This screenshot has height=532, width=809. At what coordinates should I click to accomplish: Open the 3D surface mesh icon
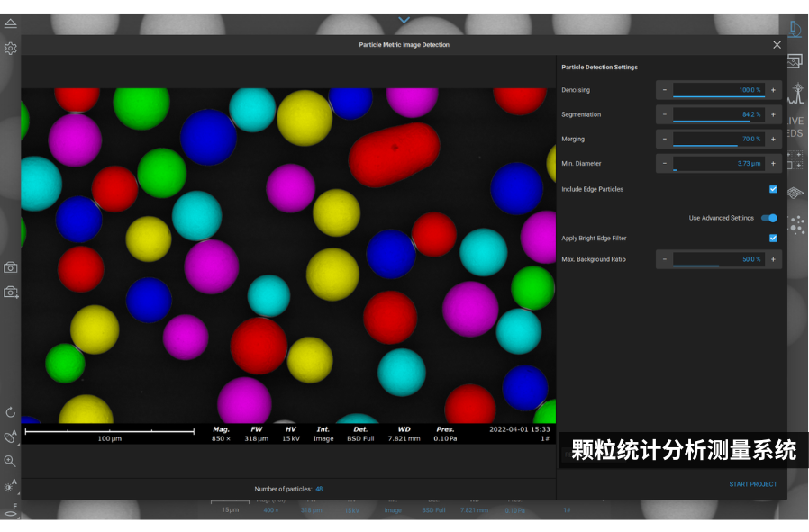(795, 193)
